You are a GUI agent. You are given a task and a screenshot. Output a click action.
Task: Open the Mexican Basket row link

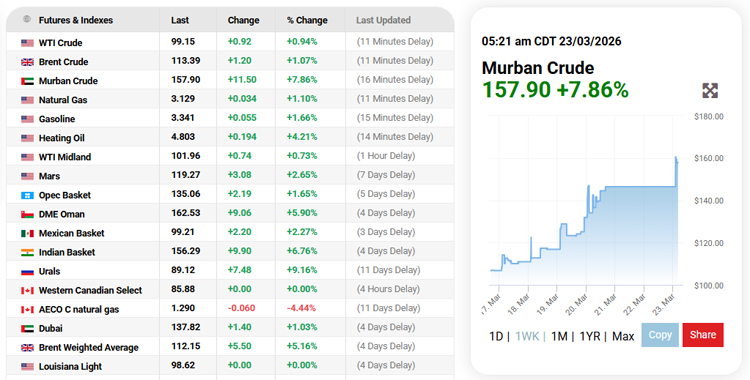point(71,234)
